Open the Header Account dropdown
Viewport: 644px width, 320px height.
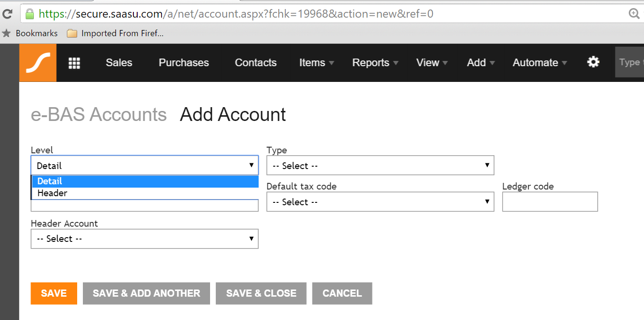(145, 239)
